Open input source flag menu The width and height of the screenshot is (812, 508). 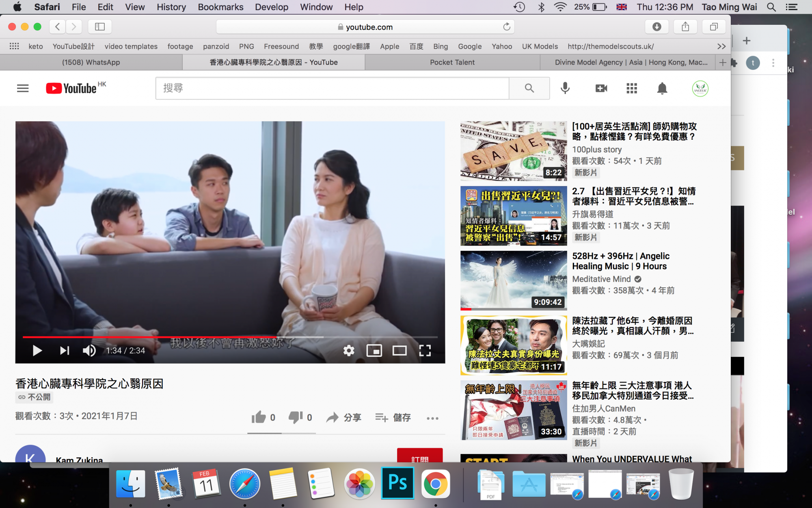click(622, 7)
